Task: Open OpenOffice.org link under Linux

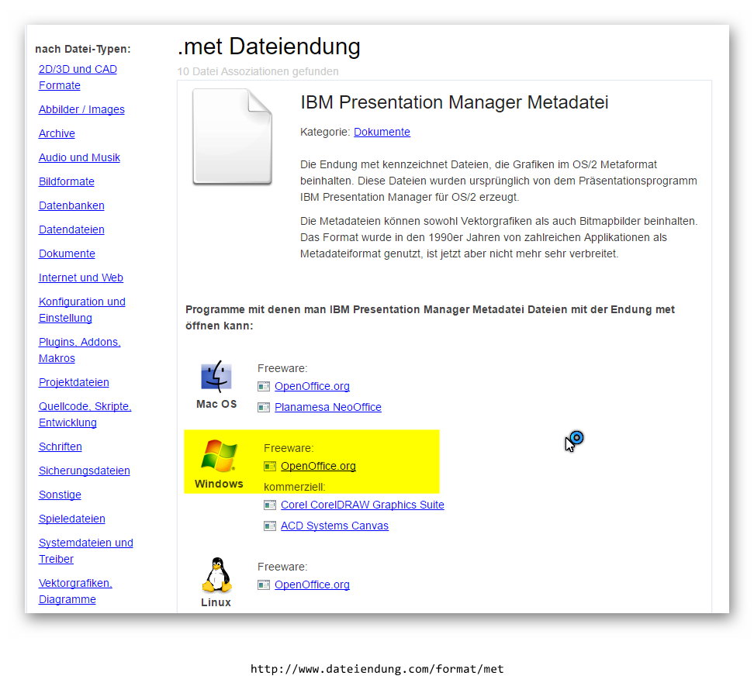Action: click(x=312, y=584)
